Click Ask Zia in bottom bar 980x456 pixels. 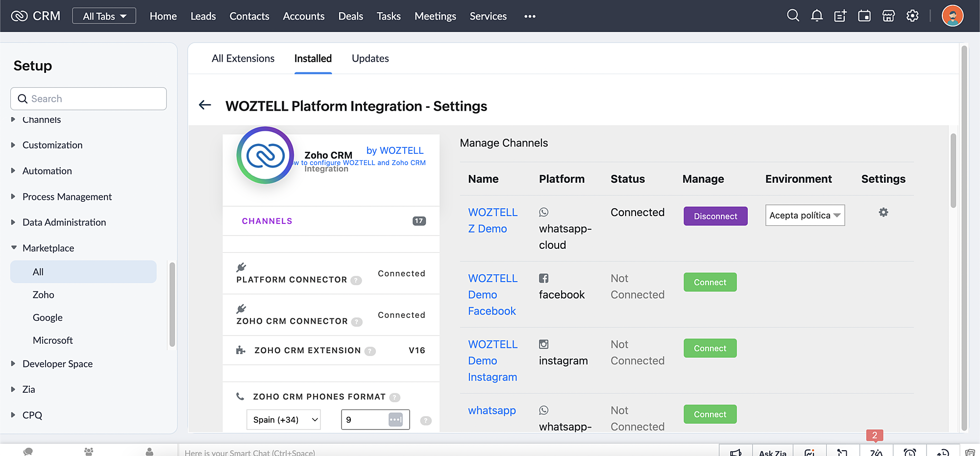click(x=773, y=453)
